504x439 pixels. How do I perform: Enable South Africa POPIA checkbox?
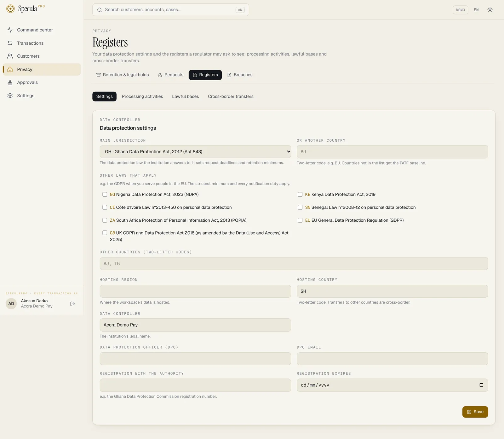click(105, 220)
